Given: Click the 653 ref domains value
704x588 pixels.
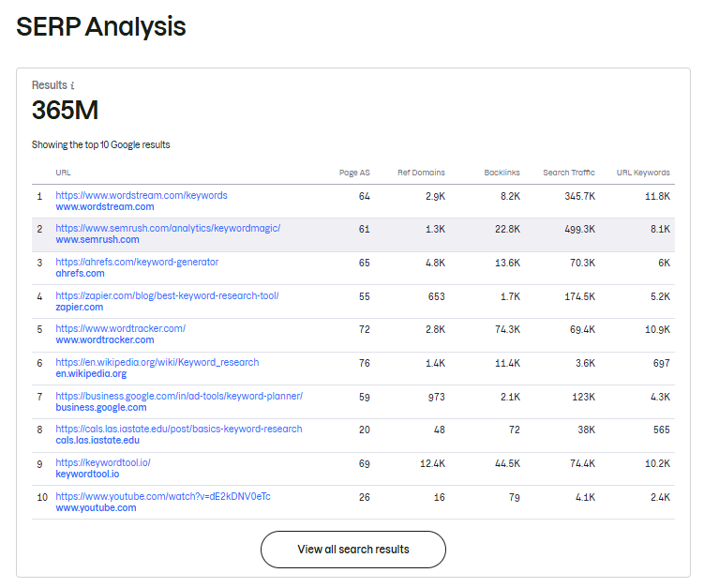Looking at the screenshot, I should 437,296.
